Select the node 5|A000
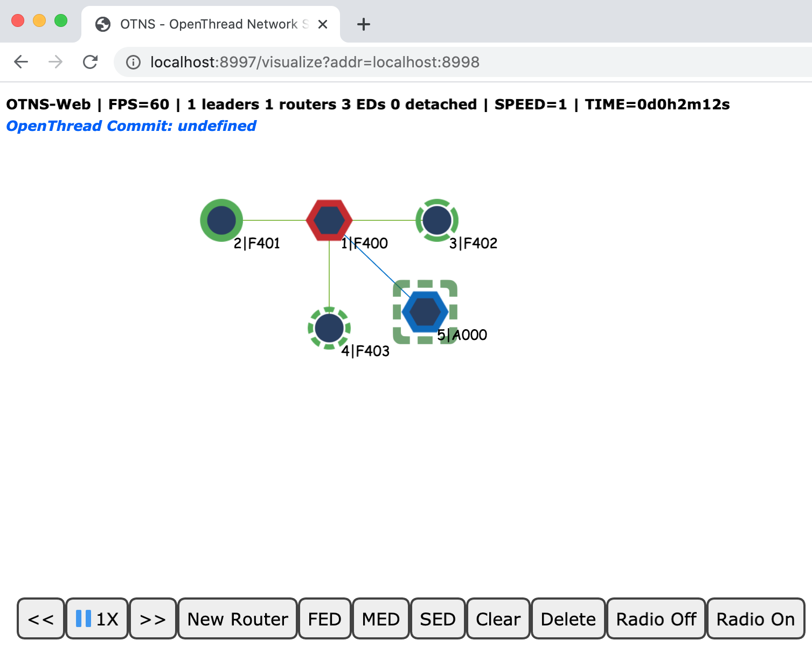Screen dimensions: 812x661 click(425, 310)
